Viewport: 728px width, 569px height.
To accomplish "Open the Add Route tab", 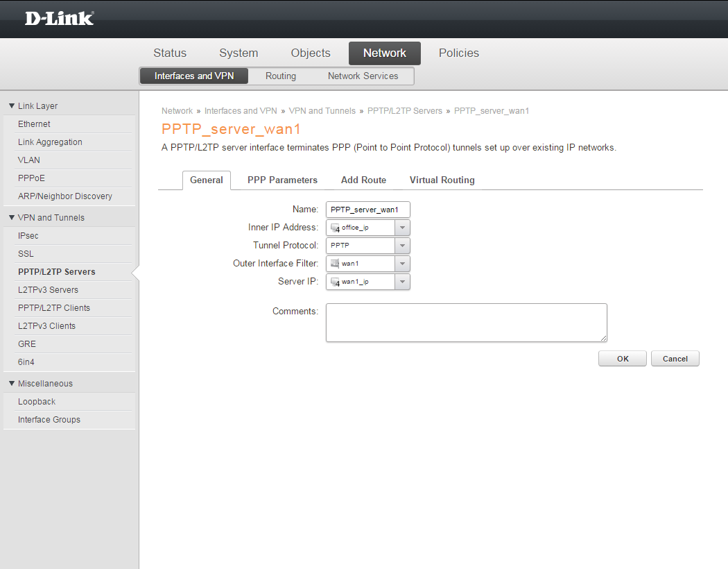I will [x=363, y=180].
